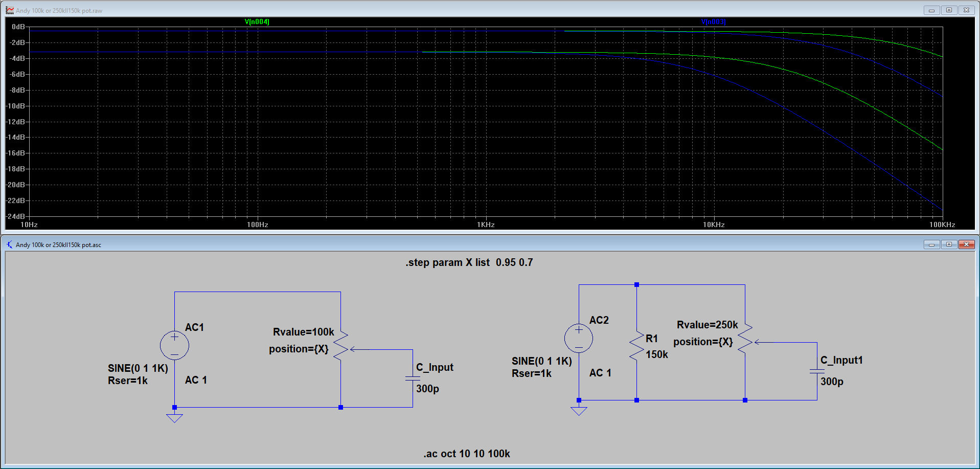Image resolution: width=980 pixels, height=469 pixels.
Task: Click the top wire junction above R1
Action: 636,284
